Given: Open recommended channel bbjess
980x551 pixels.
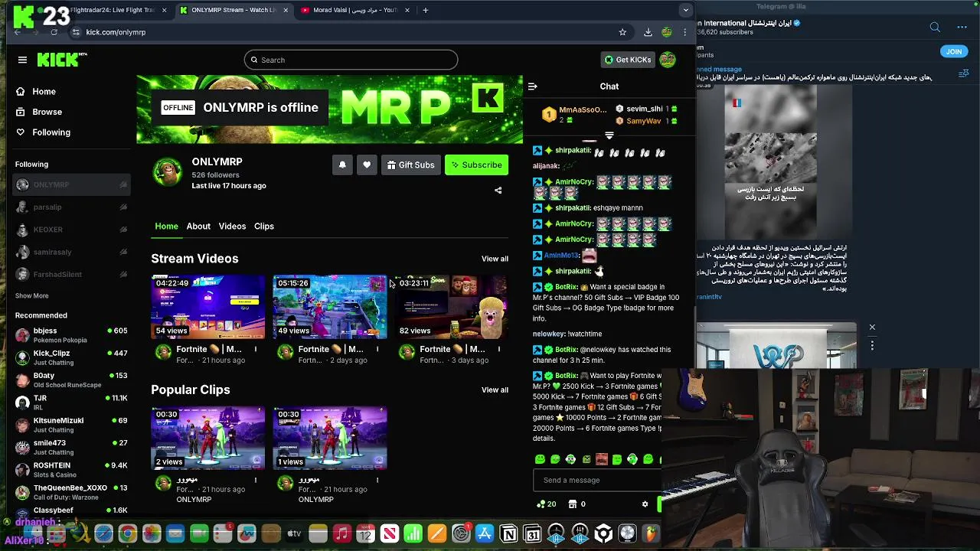Looking at the screenshot, I should pos(71,335).
